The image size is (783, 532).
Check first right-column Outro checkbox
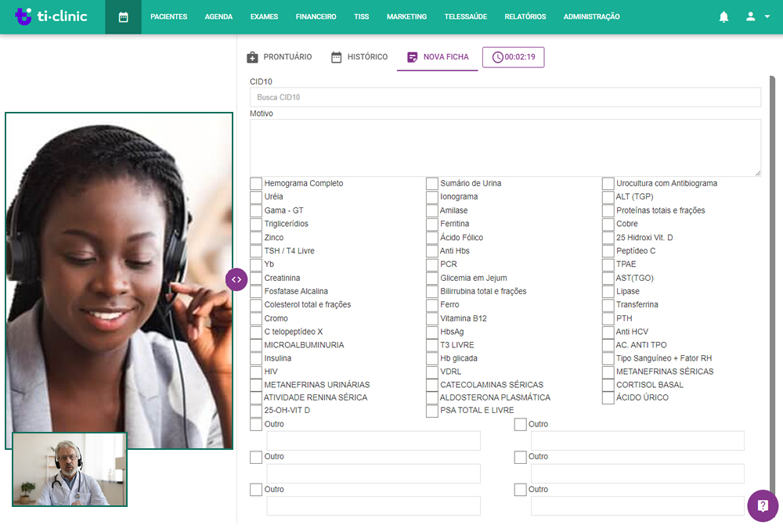click(x=521, y=424)
